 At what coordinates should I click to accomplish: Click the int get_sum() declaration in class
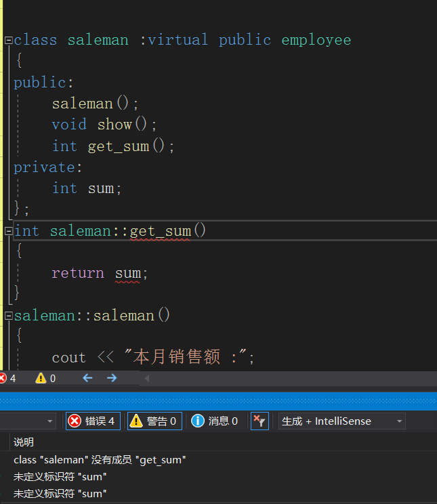[113, 146]
